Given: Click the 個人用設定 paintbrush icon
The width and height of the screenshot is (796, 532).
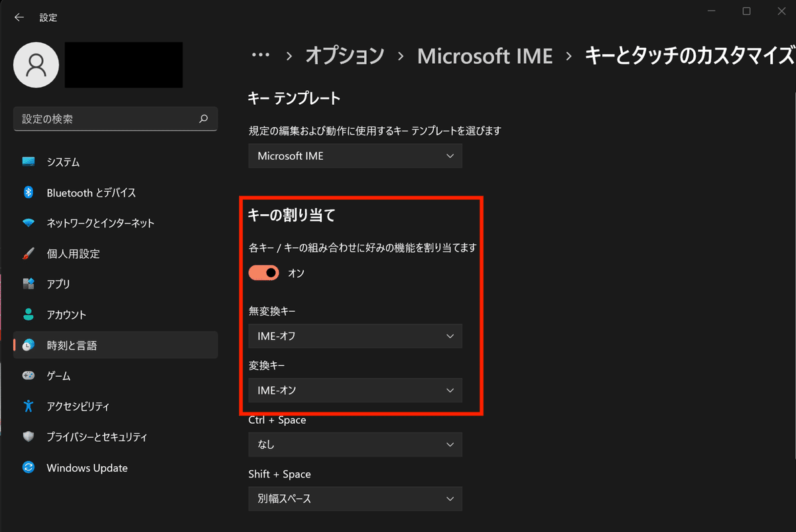Looking at the screenshot, I should click(29, 253).
